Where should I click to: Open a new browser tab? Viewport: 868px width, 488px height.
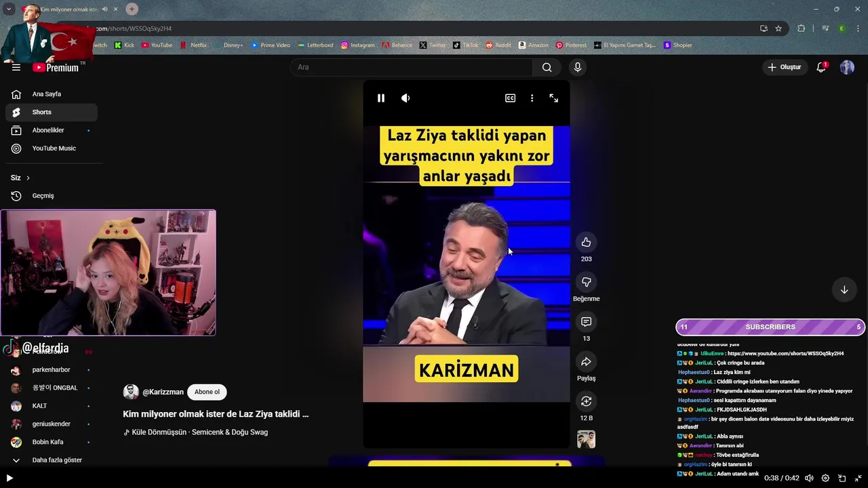tap(132, 9)
